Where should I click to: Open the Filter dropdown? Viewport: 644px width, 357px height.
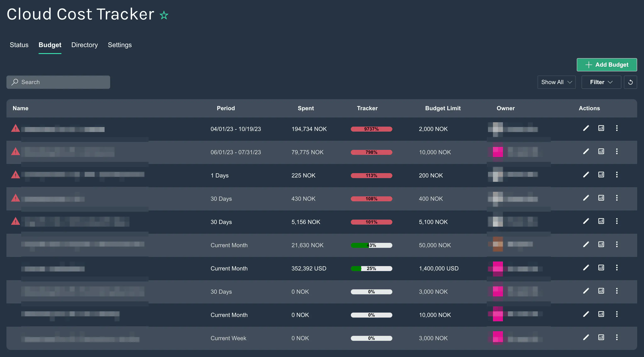(x=601, y=82)
